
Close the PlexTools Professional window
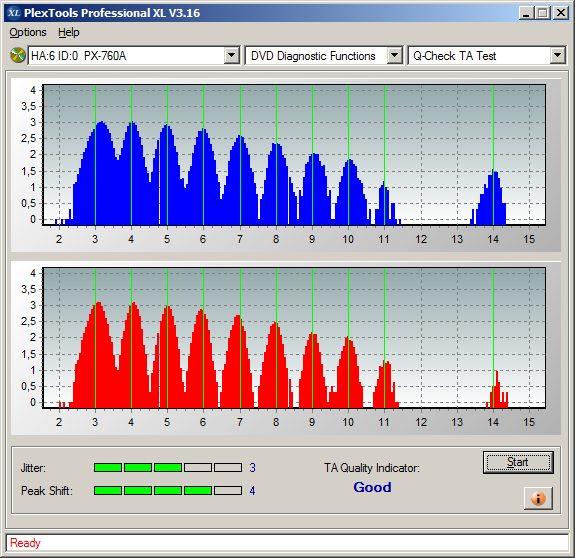[561, 13]
